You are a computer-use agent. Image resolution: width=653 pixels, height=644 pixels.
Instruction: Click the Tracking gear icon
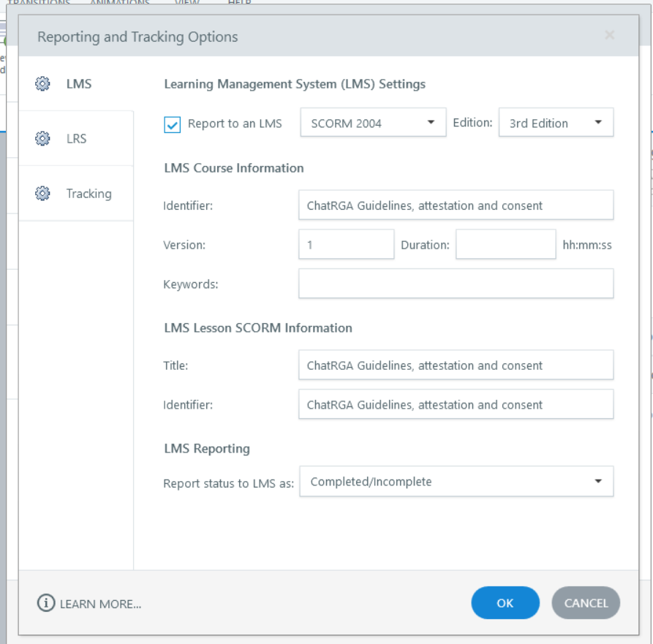pos(42,194)
